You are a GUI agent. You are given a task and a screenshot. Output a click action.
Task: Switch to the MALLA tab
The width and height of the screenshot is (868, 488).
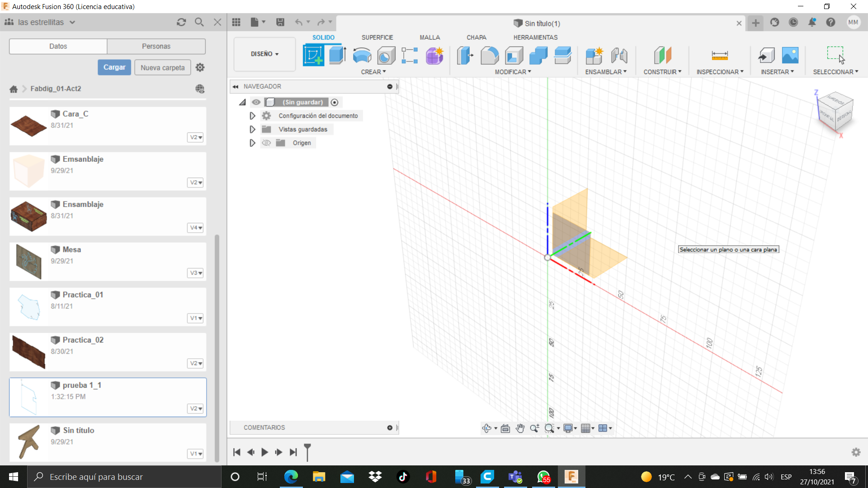tap(429, 38)
